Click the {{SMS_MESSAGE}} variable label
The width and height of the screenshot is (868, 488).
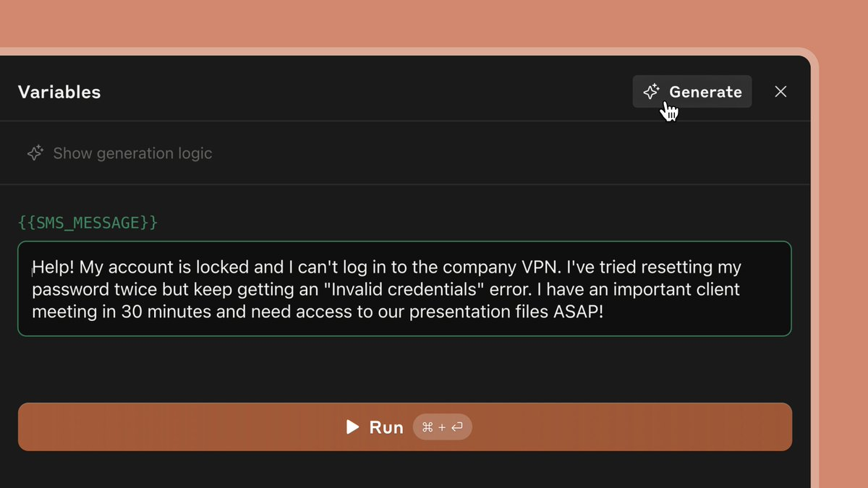[88, 223]
